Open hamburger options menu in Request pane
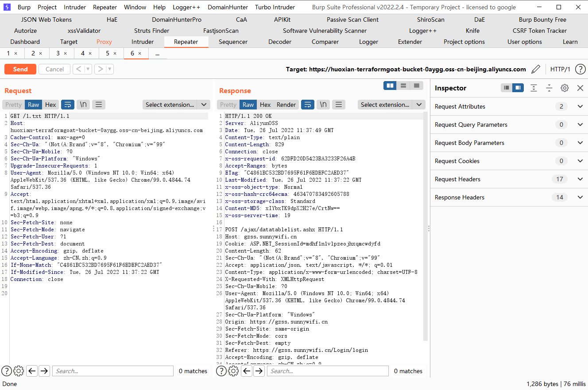 point(99,105)
